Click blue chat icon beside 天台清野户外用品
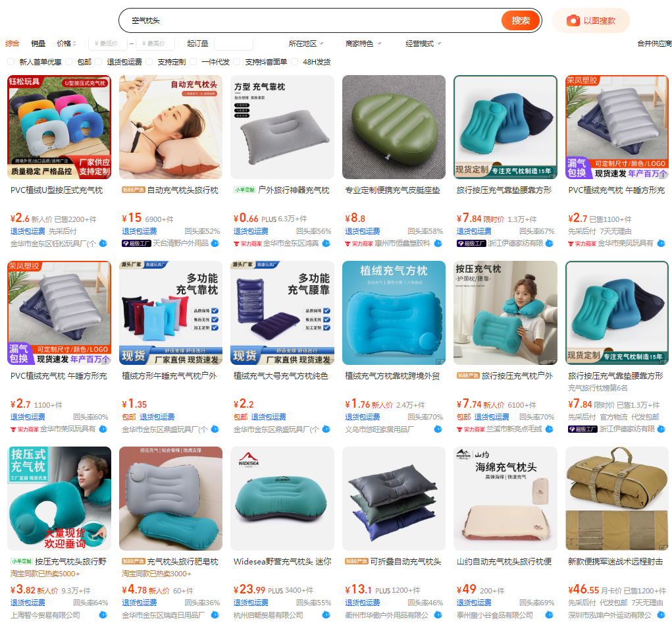672x629 pixels. [x=215, y=244]
